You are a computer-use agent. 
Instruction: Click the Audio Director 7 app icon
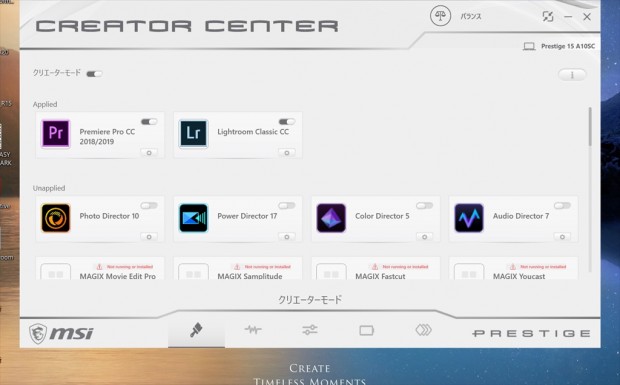click(469, 218)
